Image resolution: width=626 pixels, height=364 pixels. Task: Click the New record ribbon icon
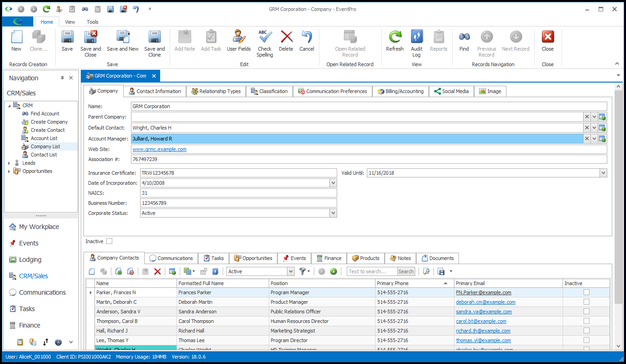point(16,41)
